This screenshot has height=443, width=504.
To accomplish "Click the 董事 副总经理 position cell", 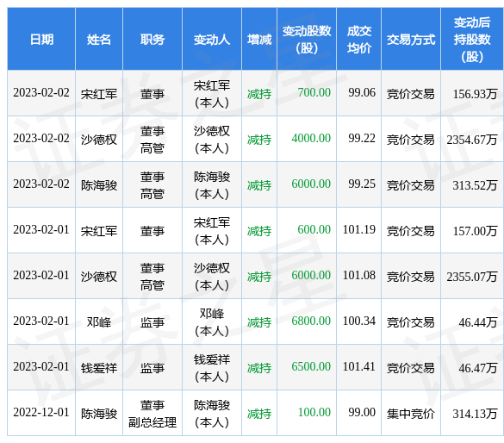I will (152, 414).
